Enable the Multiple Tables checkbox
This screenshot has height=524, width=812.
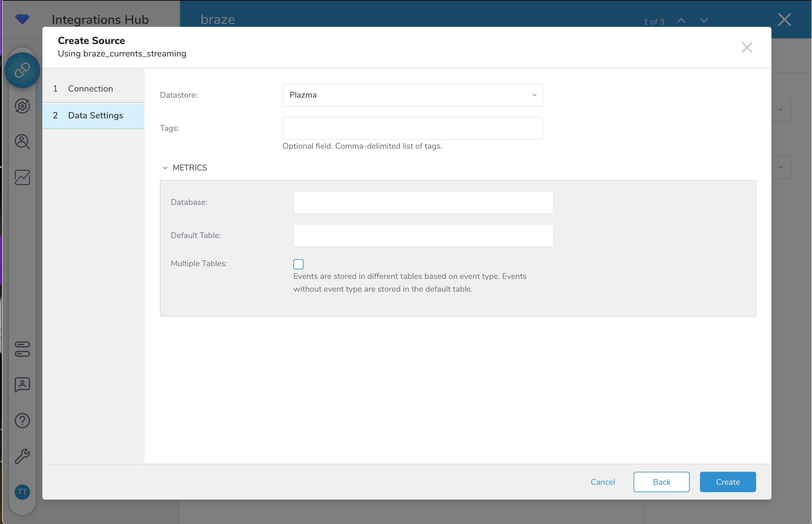click(x=298, y=264)
